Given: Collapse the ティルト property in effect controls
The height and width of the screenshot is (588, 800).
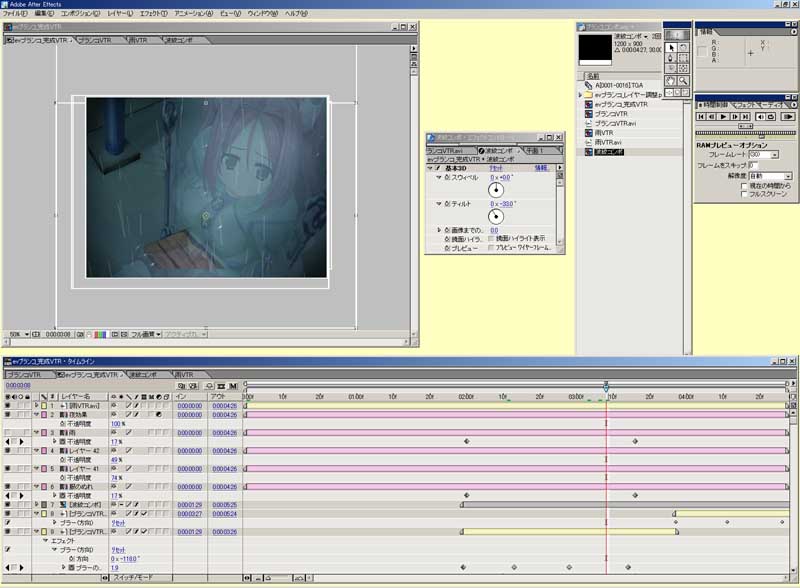Looking at the screenshot, I should [x=438, y=204].
